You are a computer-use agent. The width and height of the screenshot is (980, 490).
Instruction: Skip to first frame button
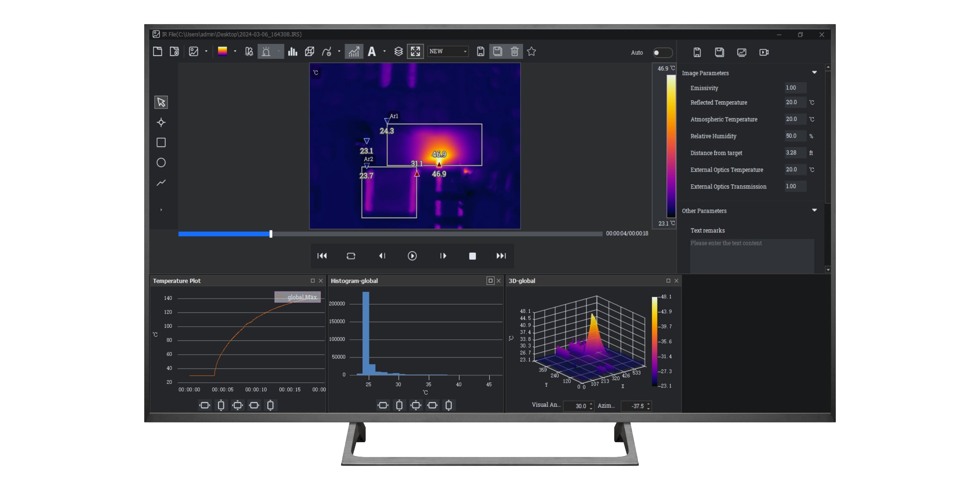tap(322, 256)
